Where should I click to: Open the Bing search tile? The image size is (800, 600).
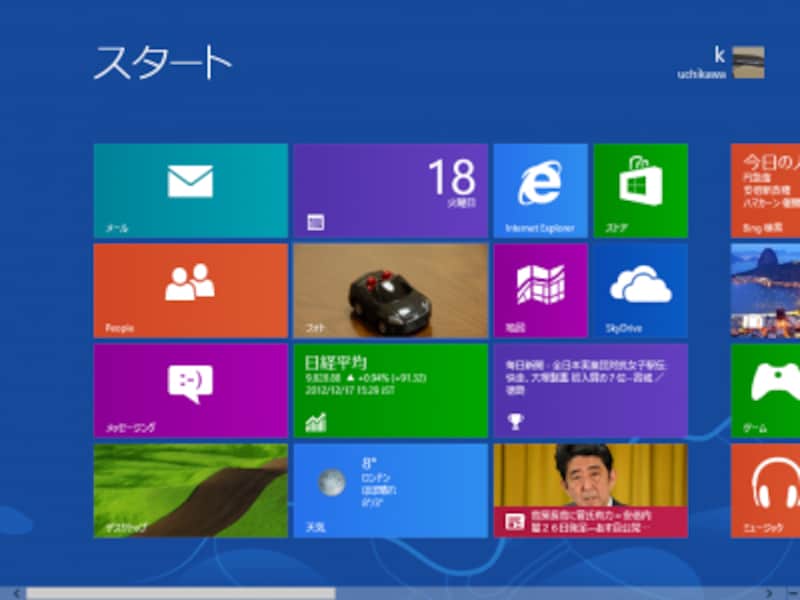pos(765,191)
